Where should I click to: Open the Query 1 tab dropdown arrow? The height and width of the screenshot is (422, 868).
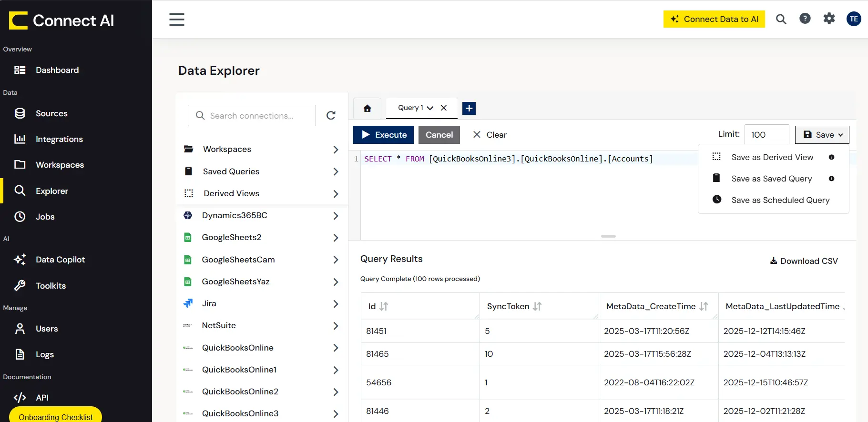[430, 108]
